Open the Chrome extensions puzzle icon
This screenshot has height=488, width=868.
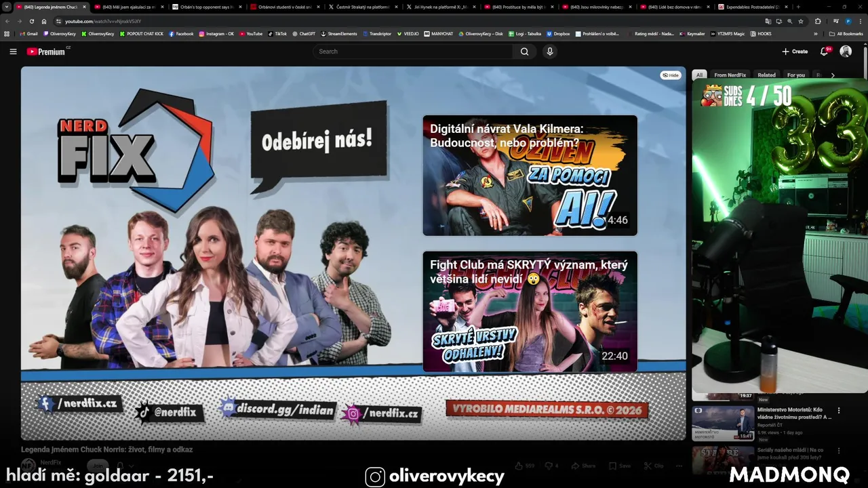pos(818,21)
